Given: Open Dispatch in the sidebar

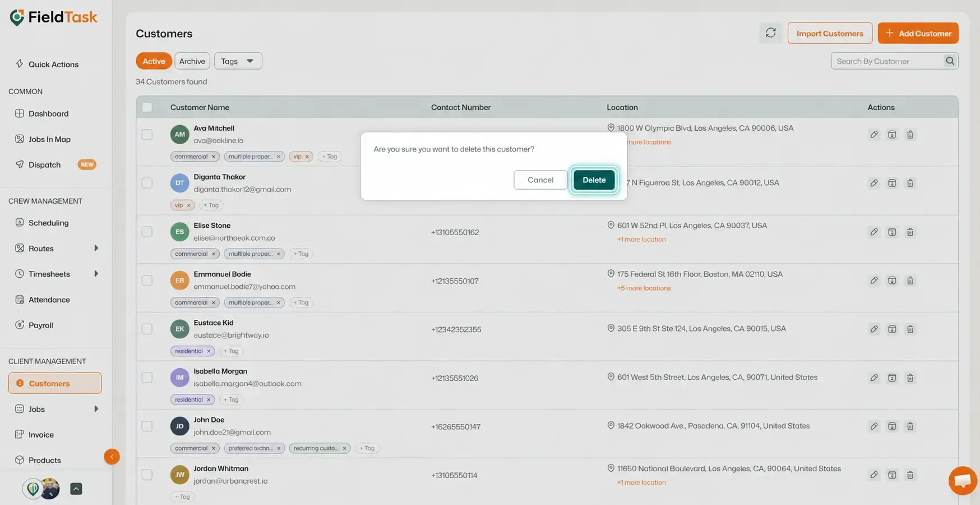Looking at the screenshot, I should [x=45, y=165].
